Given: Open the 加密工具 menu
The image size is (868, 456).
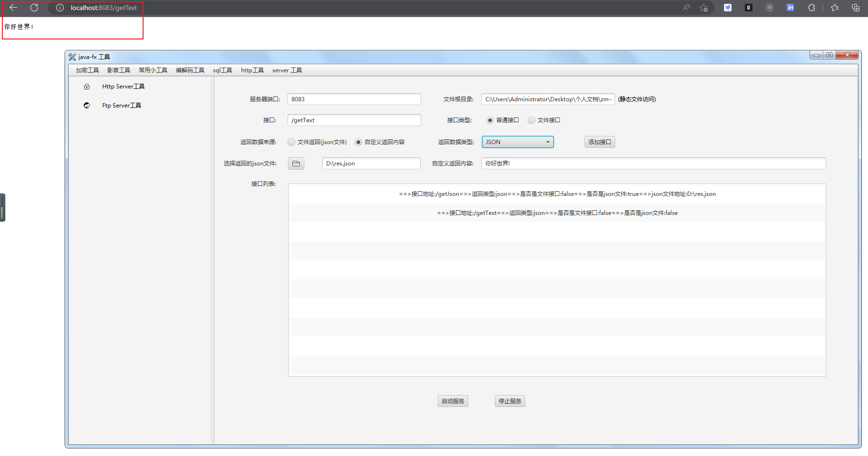Looking at the screenshot, I should (x=87, y=70).
